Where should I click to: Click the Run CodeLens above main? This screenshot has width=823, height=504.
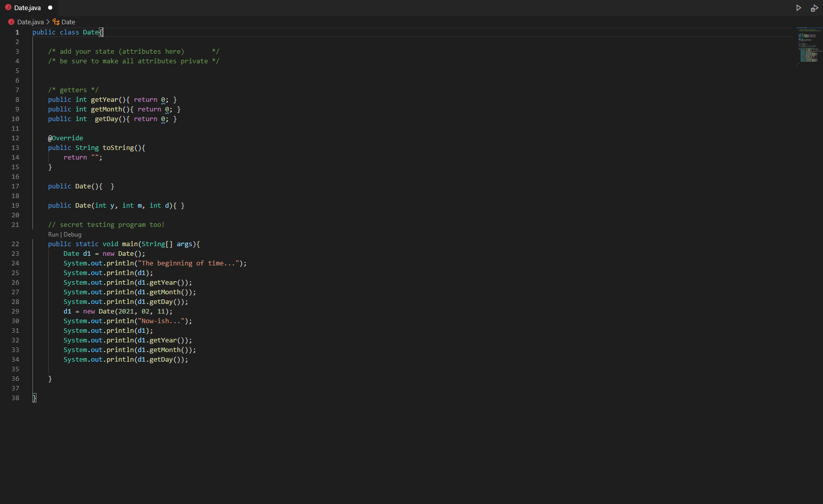click(53, 235)
